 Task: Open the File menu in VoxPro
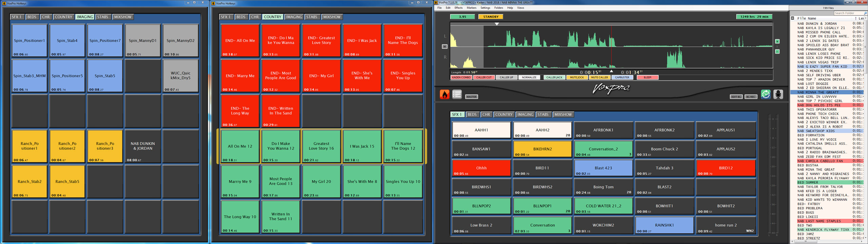coord(439,8)
